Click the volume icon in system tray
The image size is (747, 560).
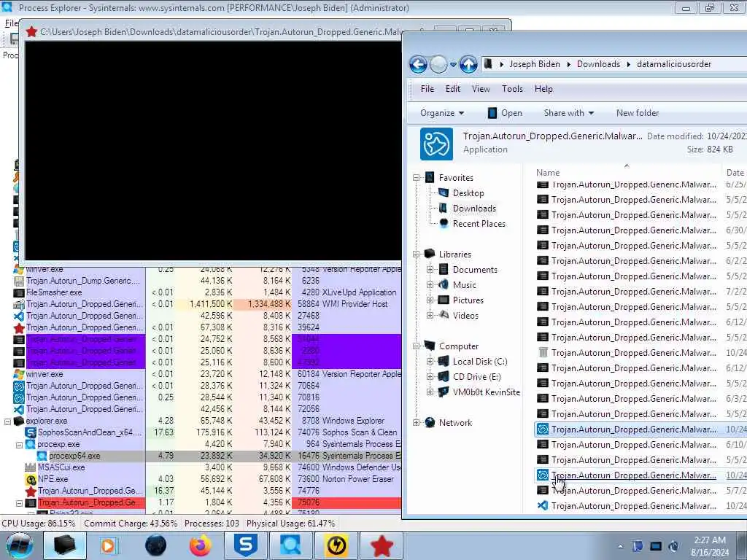[x=673, y=546]
